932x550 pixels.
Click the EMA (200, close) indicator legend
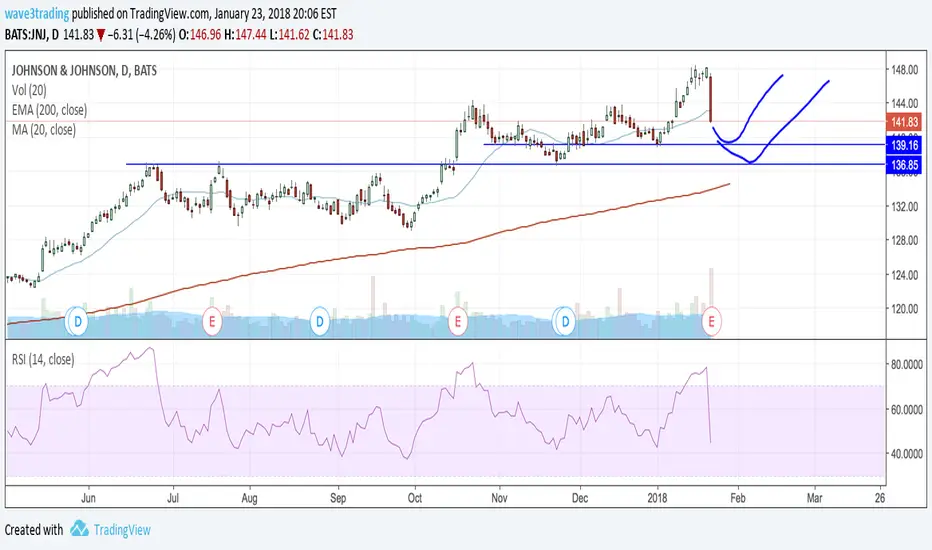[49, 110]
